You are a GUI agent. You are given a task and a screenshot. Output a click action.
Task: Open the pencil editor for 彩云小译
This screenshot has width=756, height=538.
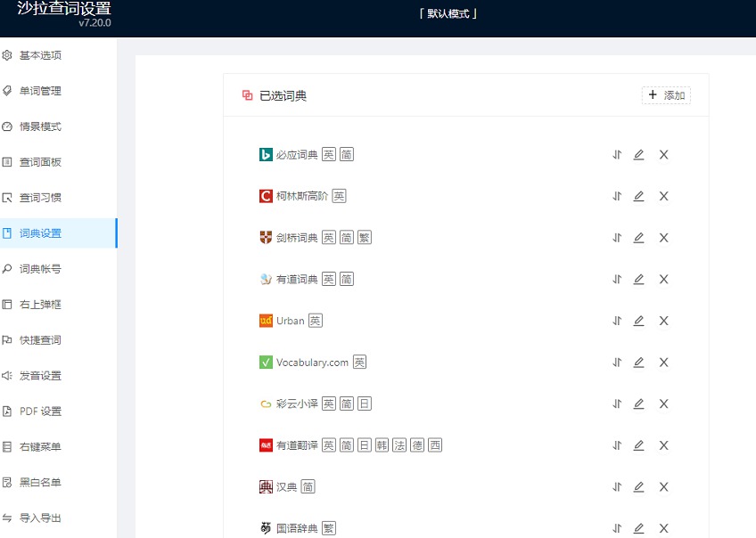point(639,403)
